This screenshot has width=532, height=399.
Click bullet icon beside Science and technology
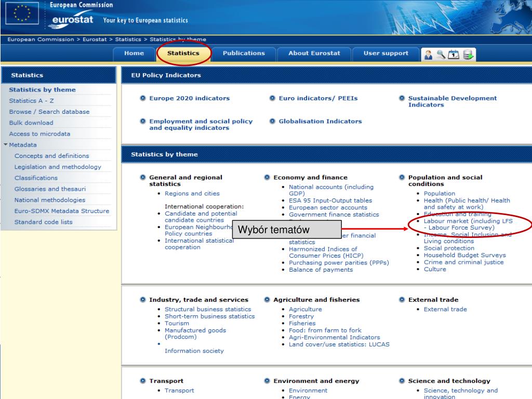point(402,381)
